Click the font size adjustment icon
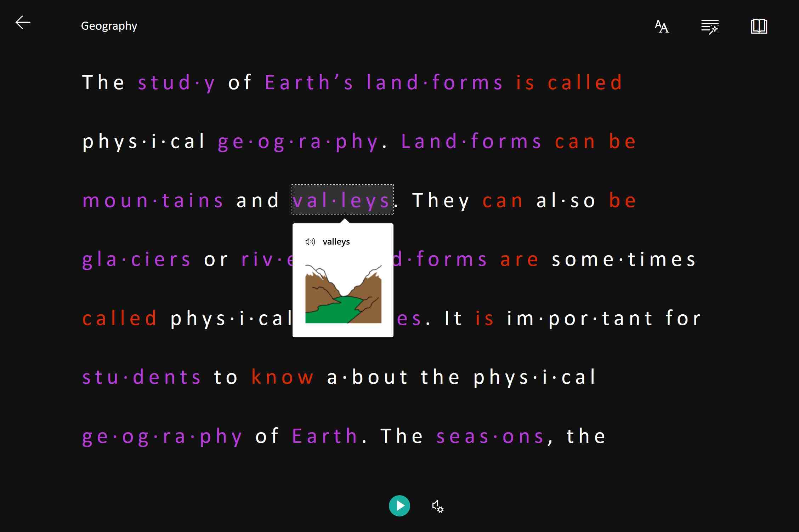This screenshot has height=532, width=799. (x=661, y=25)
